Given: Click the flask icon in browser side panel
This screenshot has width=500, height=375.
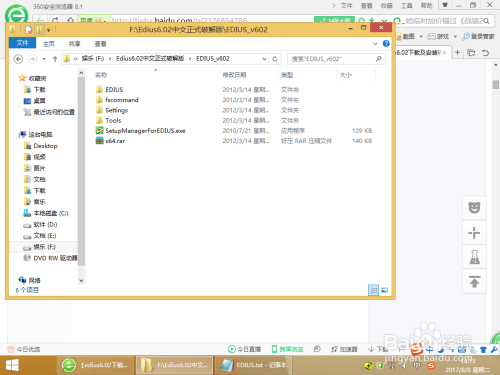Looking at the screenshot, I should pyautogui.click(x=474, y=257).
